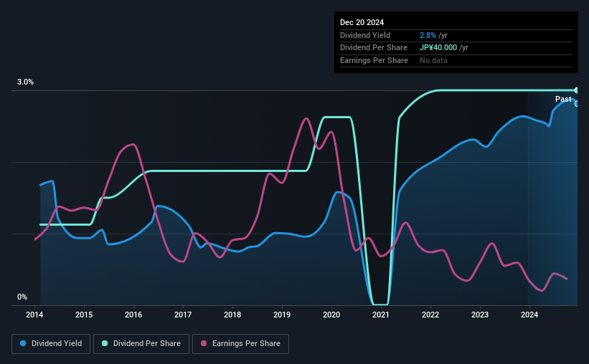This screenshot has width=589, height=364.
Task: Toggle the Dividend Yield legend series
Action: coord(51,344)
